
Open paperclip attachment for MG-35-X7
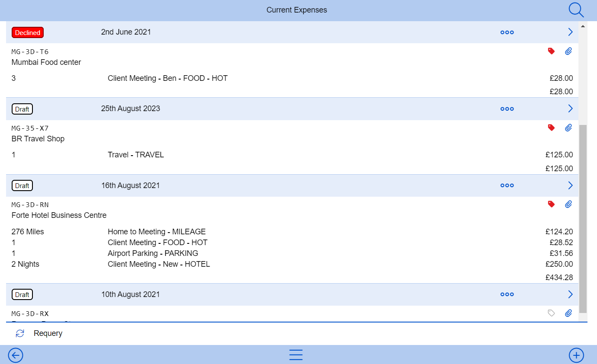568,128
